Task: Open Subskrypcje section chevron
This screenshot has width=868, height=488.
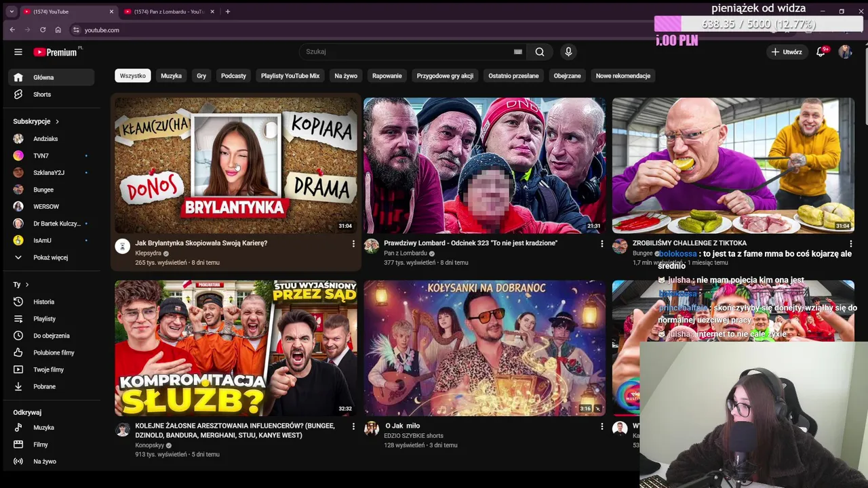Action: click(x=57, y=121)
